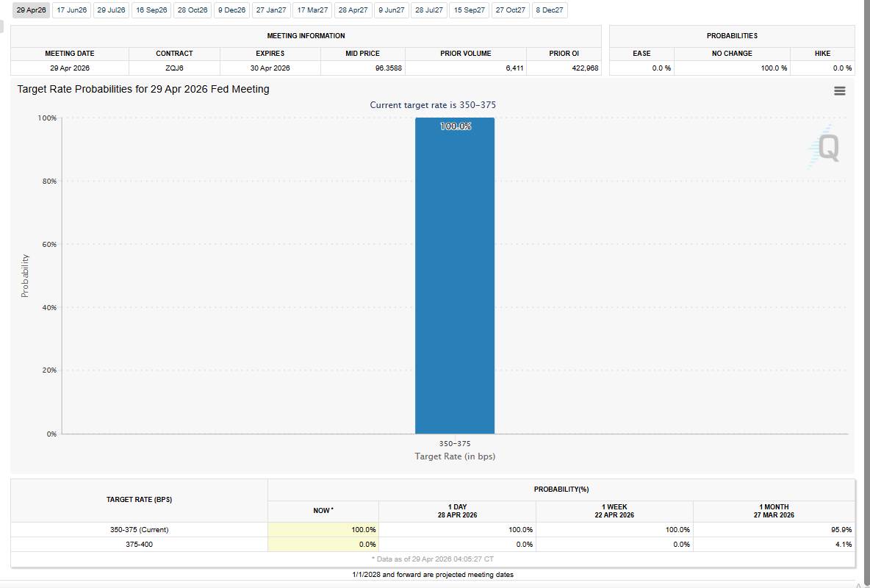The width and height of the screenshot is (870, 588).
Task: Click the MEETING INFORMATION header
Action: (306, 35)
